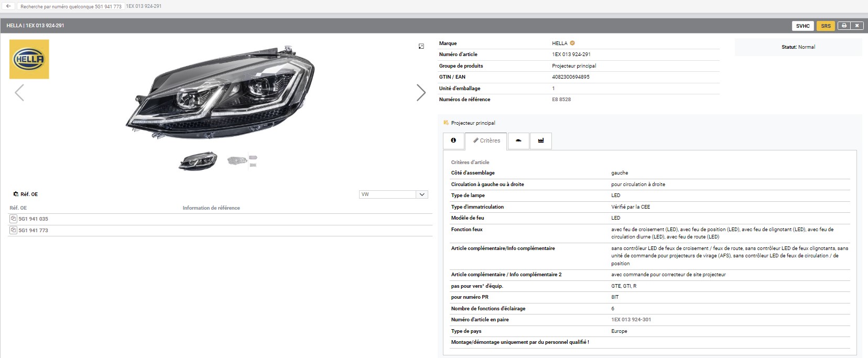Viewport: 868px width, 358px height.
Task: Close the article detail panel
Action: coord(857,26)
